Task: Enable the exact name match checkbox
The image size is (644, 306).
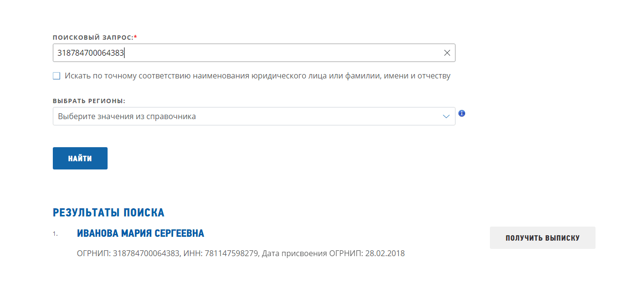Action: click(57, 76)
